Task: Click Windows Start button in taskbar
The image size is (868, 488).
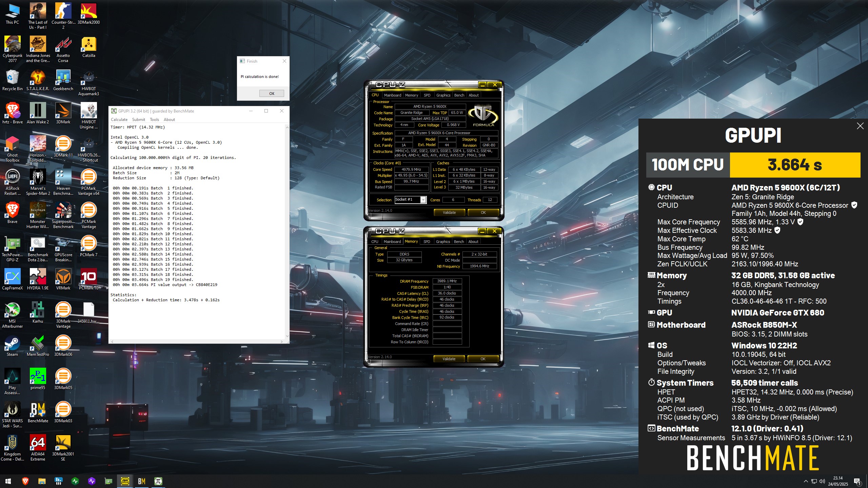Action: [8, 481]
